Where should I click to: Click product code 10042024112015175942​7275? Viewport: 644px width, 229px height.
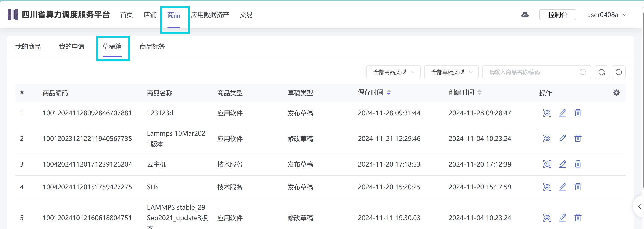tap(87, 187)
